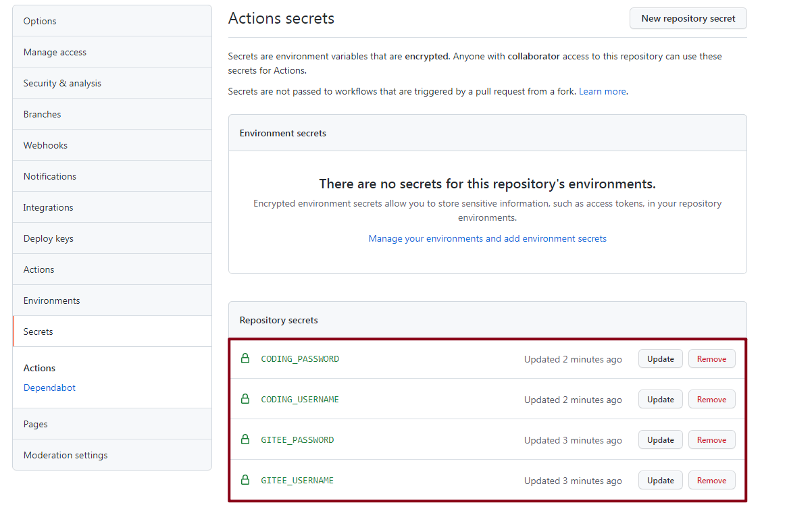
Task: Create a new repository secret
Action: 688,19
